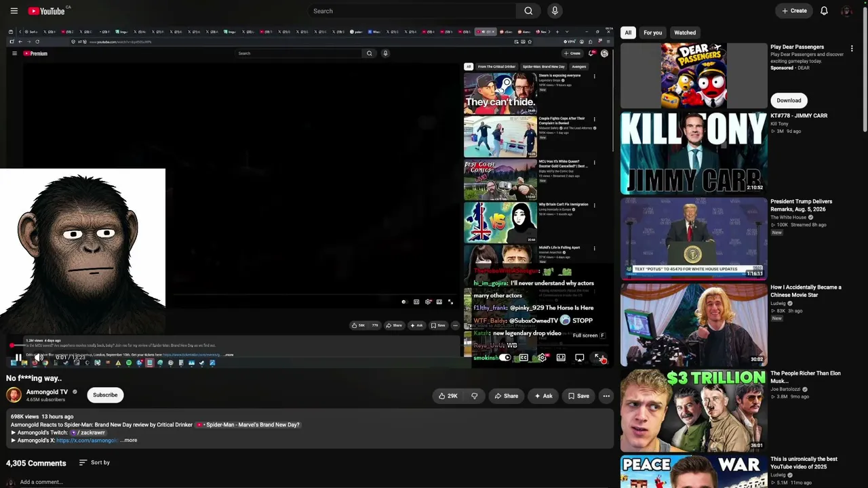Viewport: 868px width, 488px height.
Task: Click the 698K views 13 hours ago text
Action: coord(42,416)
